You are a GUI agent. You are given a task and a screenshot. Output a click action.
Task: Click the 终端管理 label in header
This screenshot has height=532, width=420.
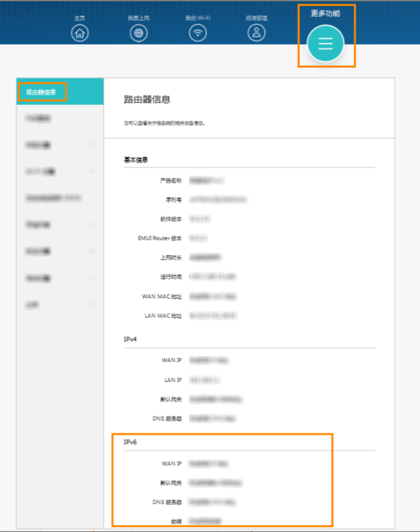[257, 17]
